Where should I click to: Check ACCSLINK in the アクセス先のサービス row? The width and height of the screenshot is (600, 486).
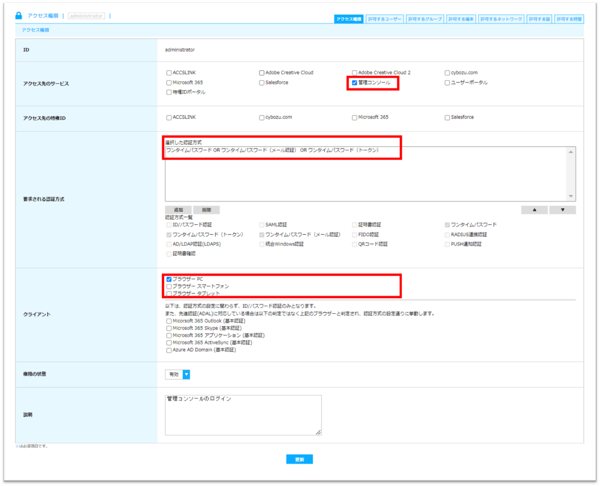coord(169,73)
